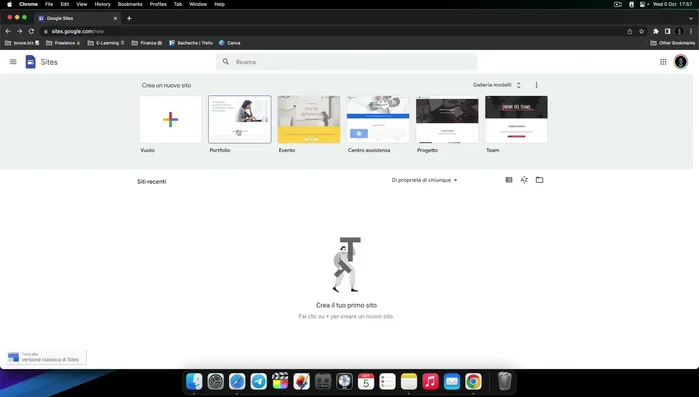699x397 pixels.
Task: Bookmark this page with the star icon
Action: pos(641,31)
